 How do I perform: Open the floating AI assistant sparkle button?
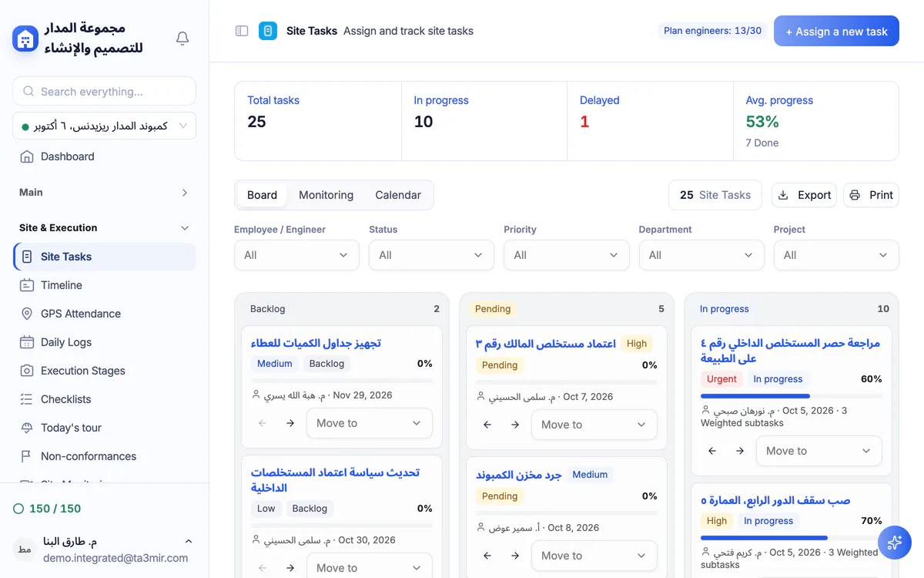click(895, 543)
